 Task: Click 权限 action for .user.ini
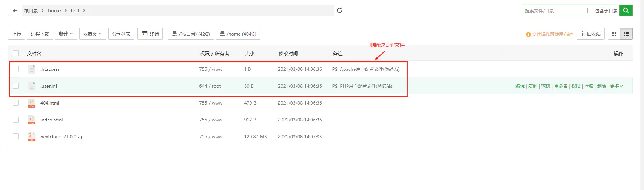click(576, 86)
